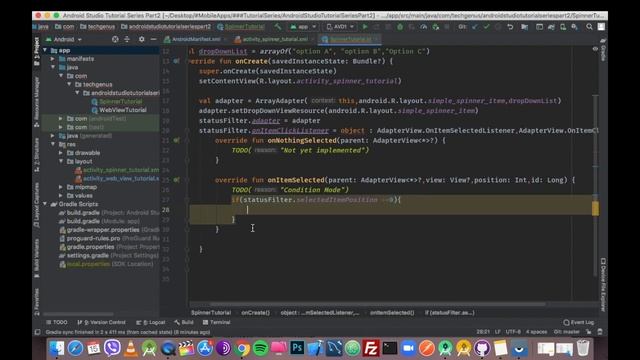This screenshot has width=640, height=360.
Task: Launch Google Chrome from the dock
Action: [242, 348]
